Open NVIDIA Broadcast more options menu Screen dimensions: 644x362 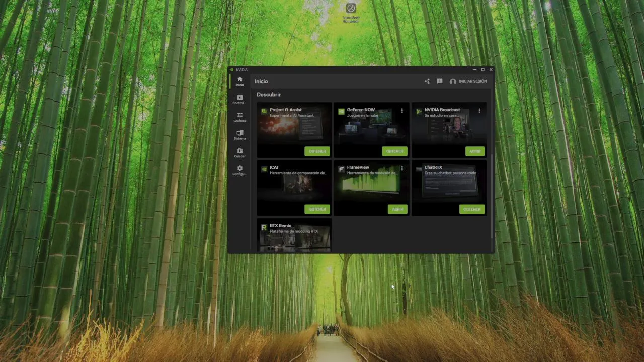[x=479, y=111]
